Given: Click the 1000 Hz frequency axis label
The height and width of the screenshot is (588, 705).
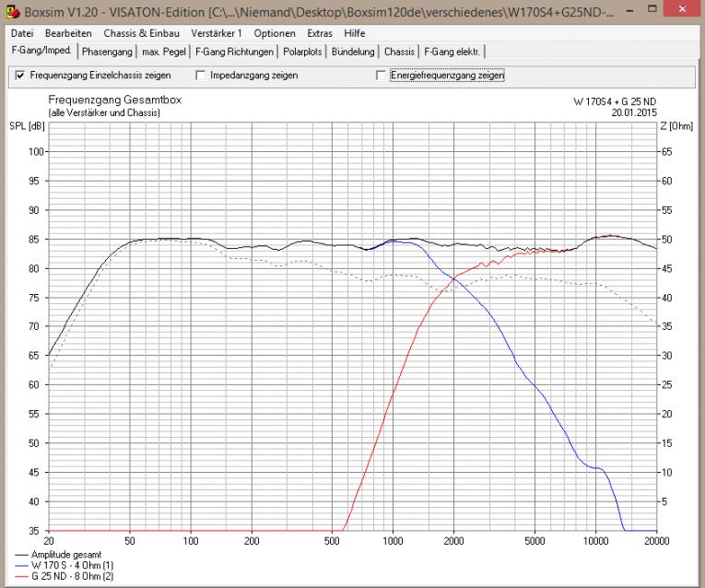Looking at the screenshot, I should tap(393, 541).
